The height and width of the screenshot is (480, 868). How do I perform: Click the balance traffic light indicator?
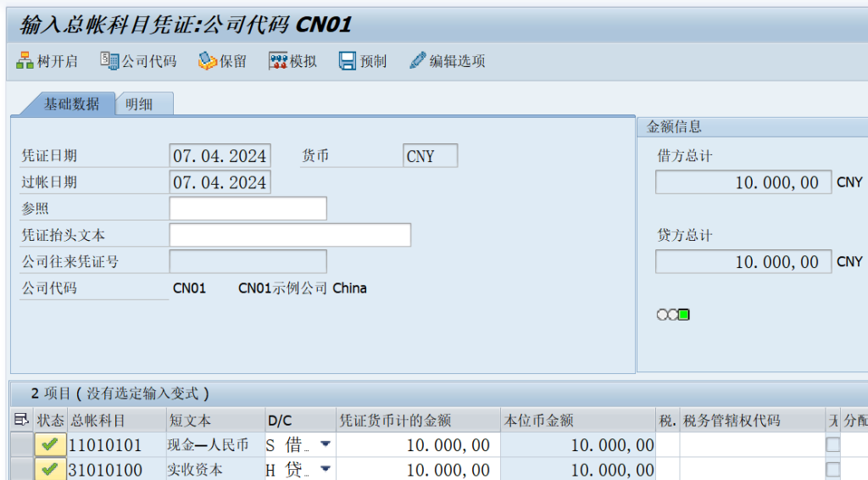coord(672,315)
